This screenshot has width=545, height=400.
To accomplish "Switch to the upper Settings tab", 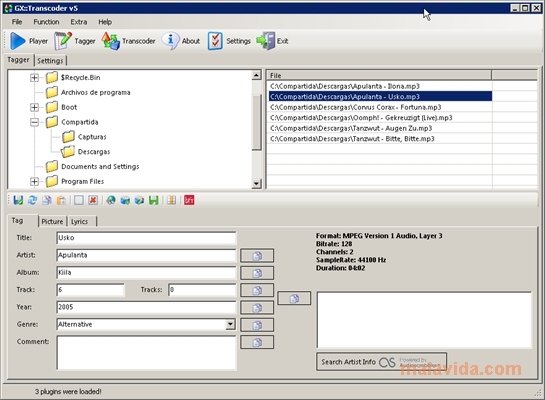I will click(50, 61).
